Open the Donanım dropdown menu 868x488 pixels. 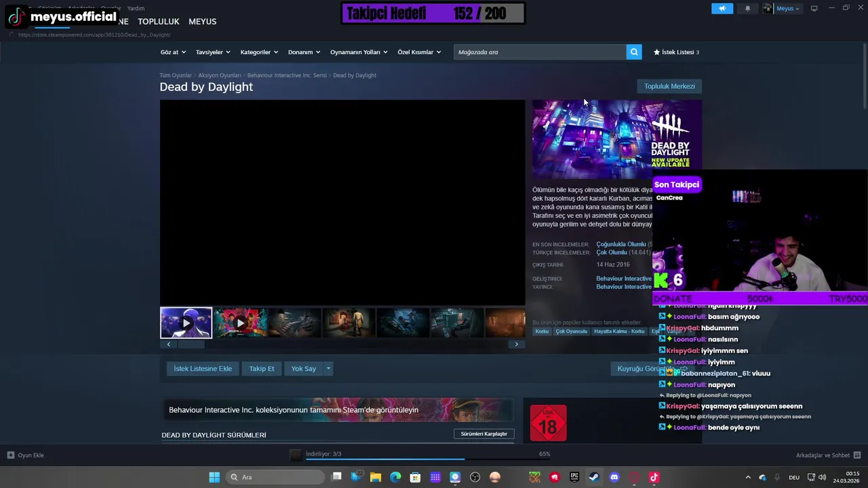tap(304, 52)
